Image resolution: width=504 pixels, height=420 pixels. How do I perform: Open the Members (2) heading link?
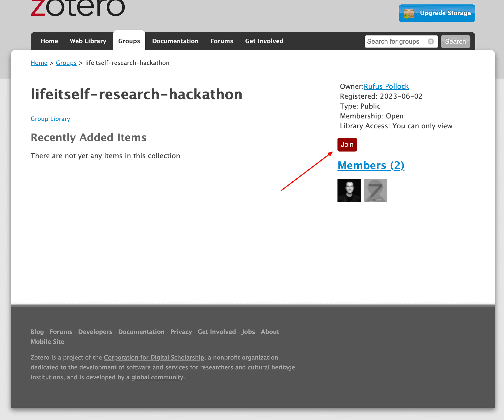click(x=371, y=165)
